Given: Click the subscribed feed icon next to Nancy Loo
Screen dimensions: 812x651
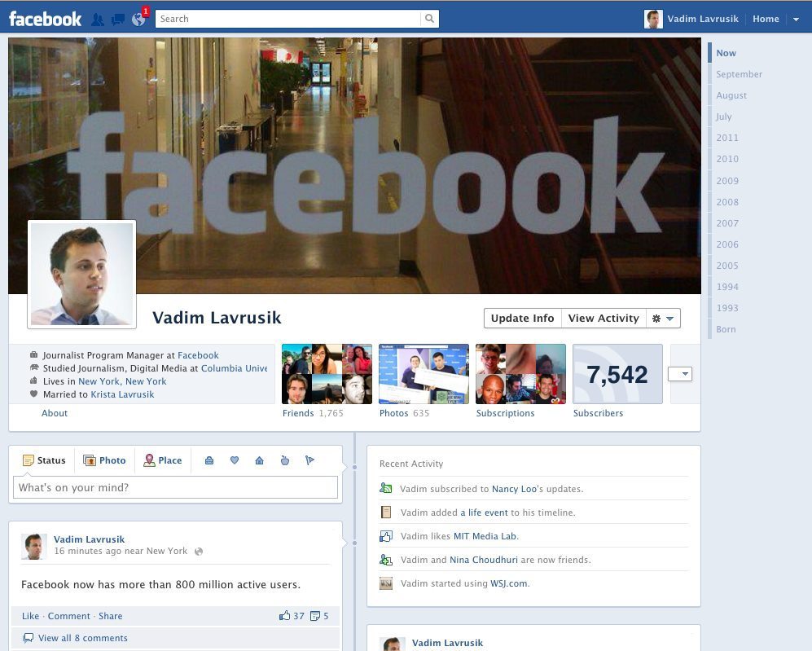Looking at the screenshot, I should [x=386, y=488].
